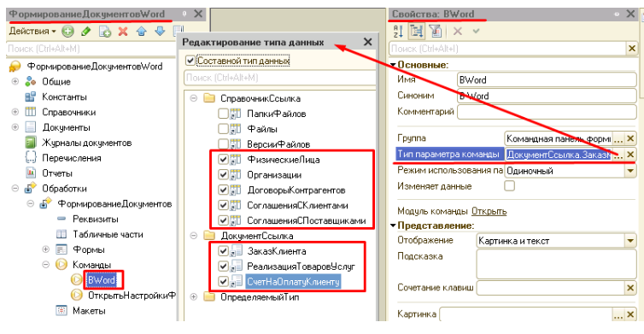Expand the Справочники tree node
Viewport: 644px width, 334px height.
[15, 112]
